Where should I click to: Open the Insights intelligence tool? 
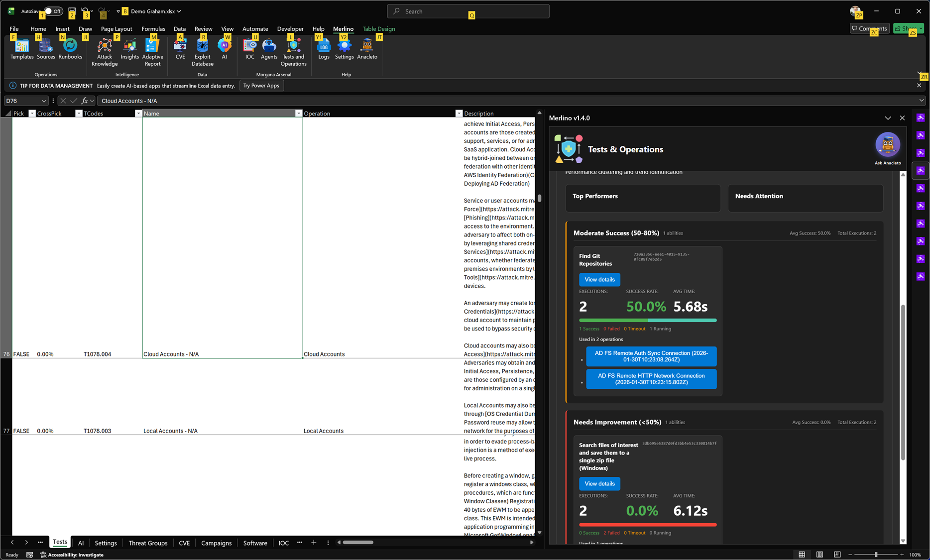129,50
